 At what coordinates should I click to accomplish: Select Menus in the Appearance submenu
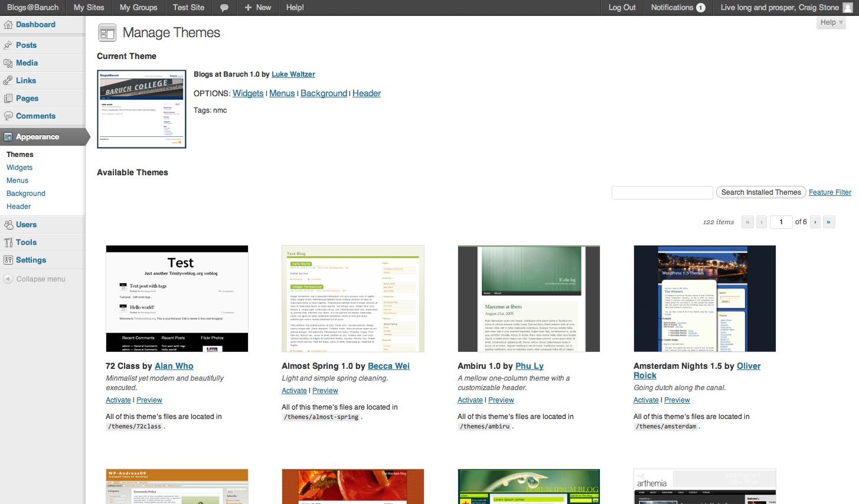[17, 181]
